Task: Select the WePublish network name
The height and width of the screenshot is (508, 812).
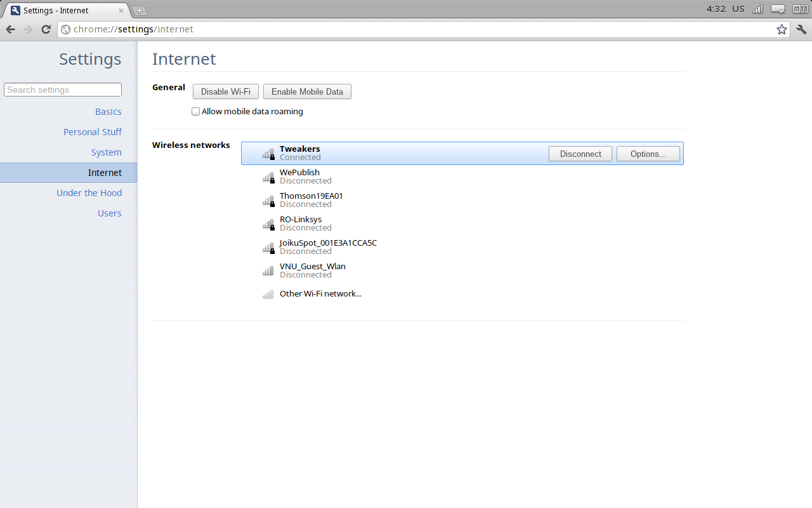Action: (299, 172)
